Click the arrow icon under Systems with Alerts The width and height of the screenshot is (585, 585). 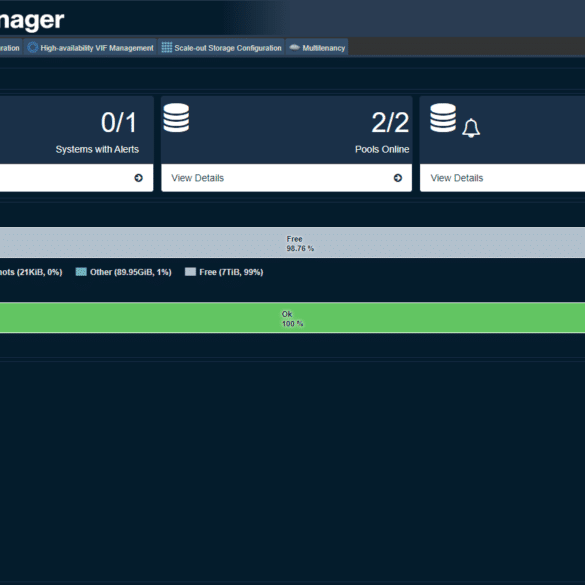pyautogui.click(x=138, y=178)
